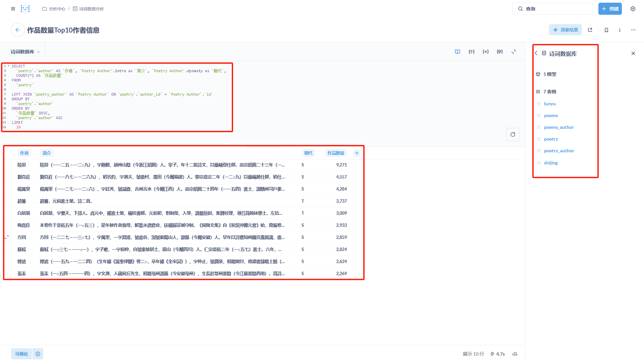Open visualization settings gear
Viewport: 644px width, 362px height.
(x=38, y=354)
